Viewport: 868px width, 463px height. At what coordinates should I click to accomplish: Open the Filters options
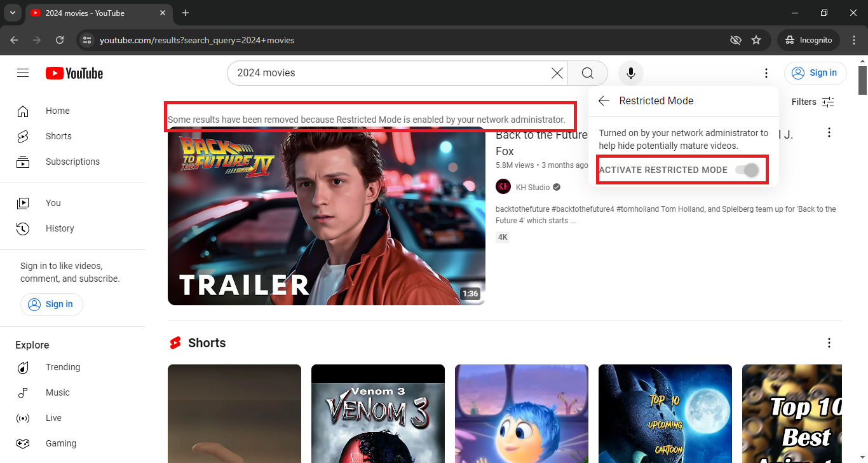click(813, 102)
